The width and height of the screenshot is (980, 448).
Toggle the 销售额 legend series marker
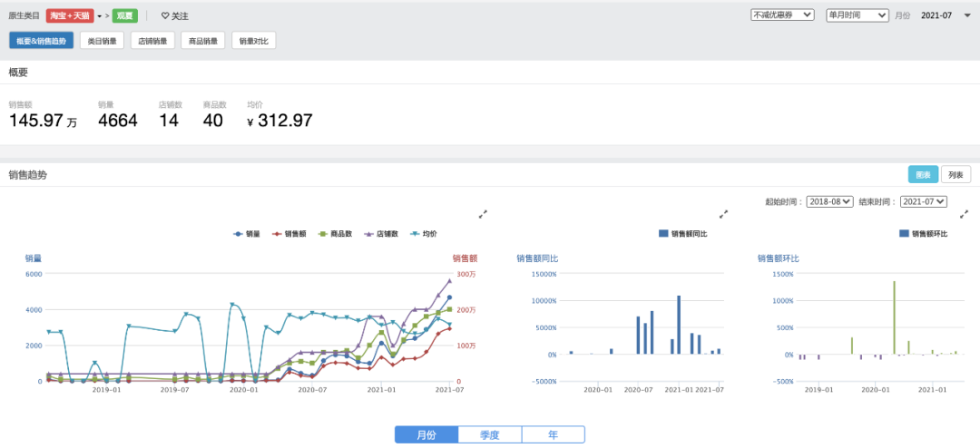[x=277, y=234]
